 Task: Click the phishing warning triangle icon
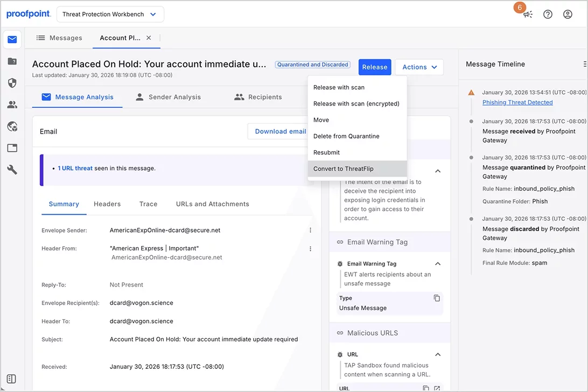(x=471, y=93)
